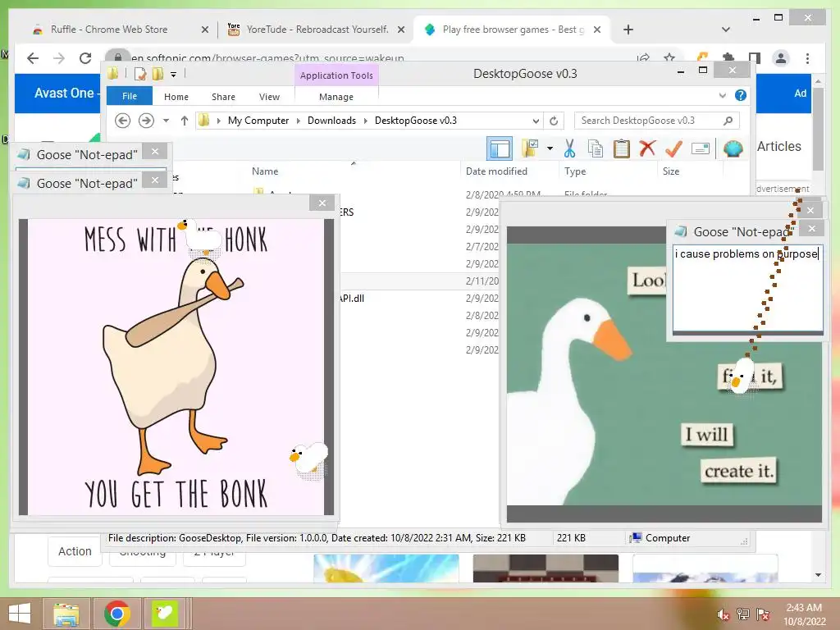The height and width of the screenshot is (630, 840).
Task: Open the Share ribbon tab
Action: 223,97
